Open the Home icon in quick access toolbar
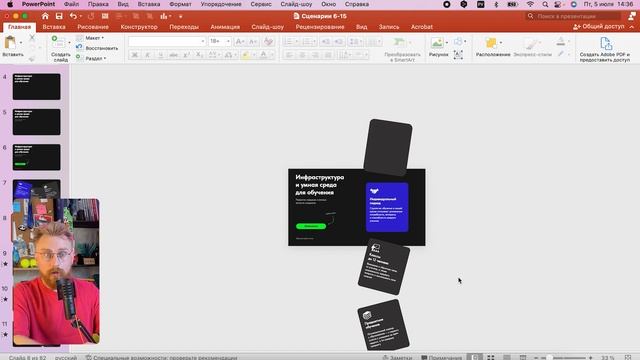The image size is (640, 360). tap(45, 16)
